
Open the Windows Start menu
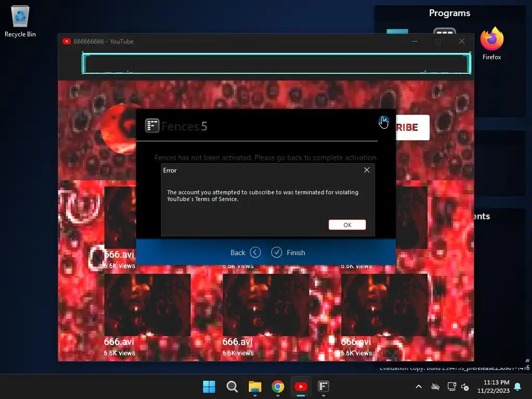click(x=209, y=387)
